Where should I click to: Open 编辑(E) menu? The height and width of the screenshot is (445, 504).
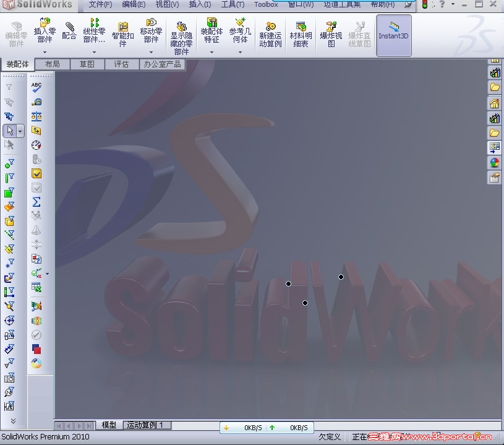click(x=134, y=4)
